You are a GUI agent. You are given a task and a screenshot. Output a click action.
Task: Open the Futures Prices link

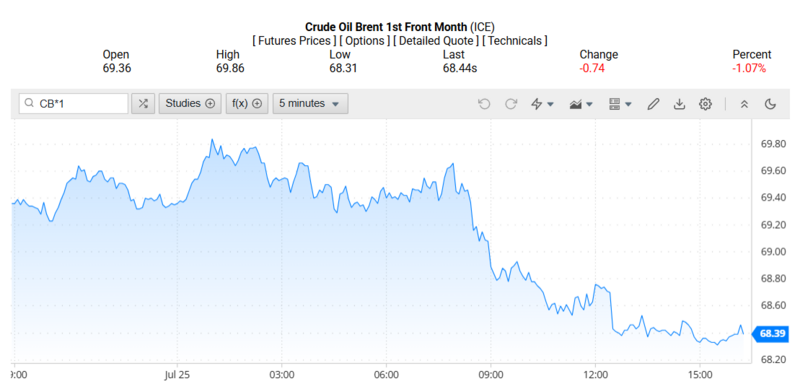(x=294, y=41)
